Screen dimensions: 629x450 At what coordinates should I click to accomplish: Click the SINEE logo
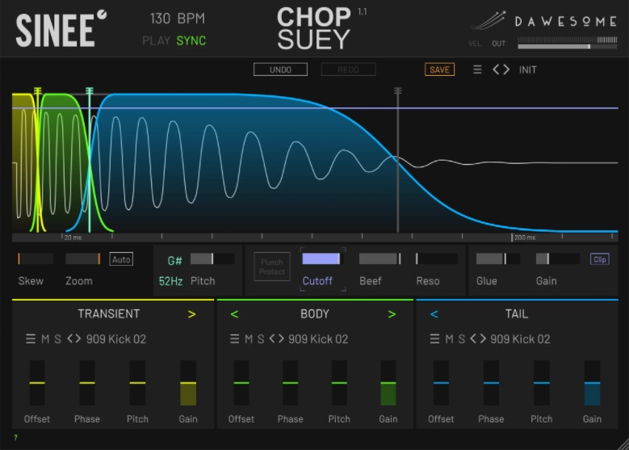[55, 29]
